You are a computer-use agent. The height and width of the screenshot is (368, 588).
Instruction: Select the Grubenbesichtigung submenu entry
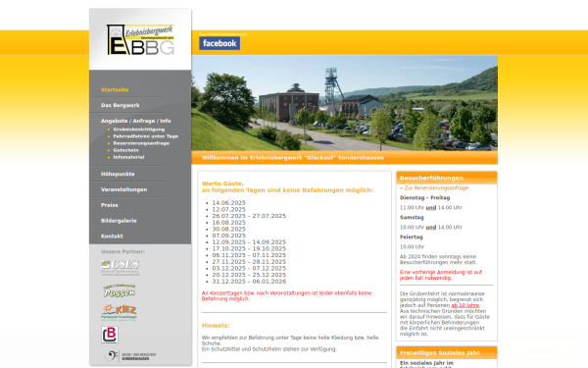coord(139,130)
